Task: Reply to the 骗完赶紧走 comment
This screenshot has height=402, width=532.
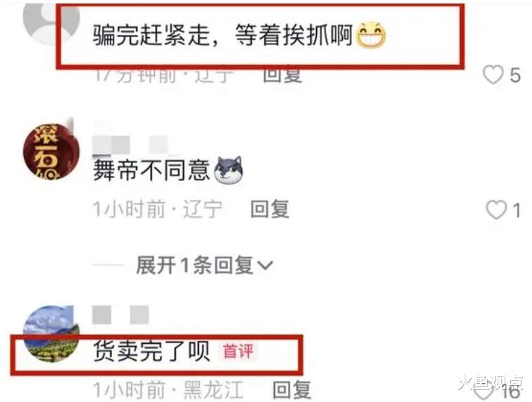Action: 282,74
